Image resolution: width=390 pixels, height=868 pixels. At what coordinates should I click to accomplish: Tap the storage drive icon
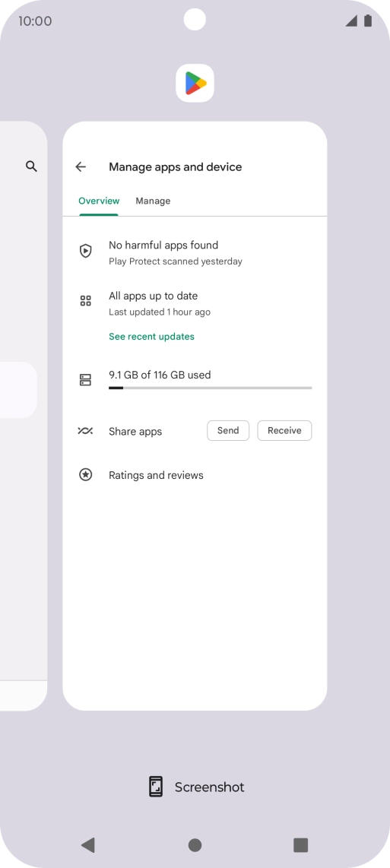[85, 380]
